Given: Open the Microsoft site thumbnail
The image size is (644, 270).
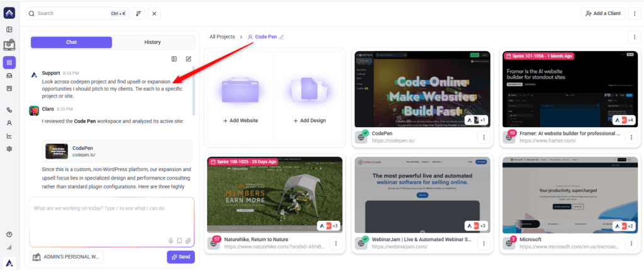Looking at the screenshot, I should (570, 195).
